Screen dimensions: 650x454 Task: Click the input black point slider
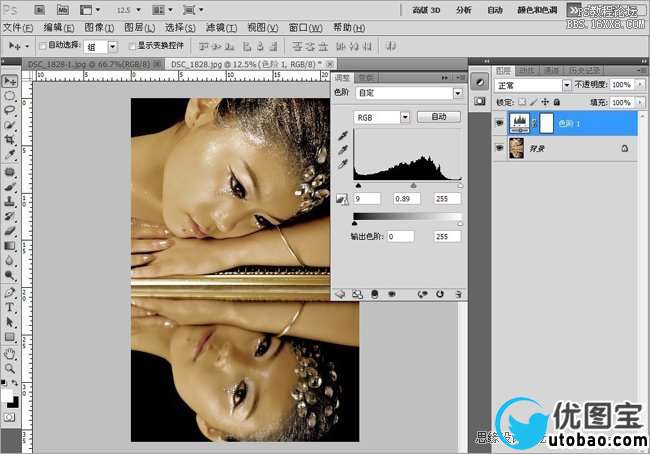[359, 186]
